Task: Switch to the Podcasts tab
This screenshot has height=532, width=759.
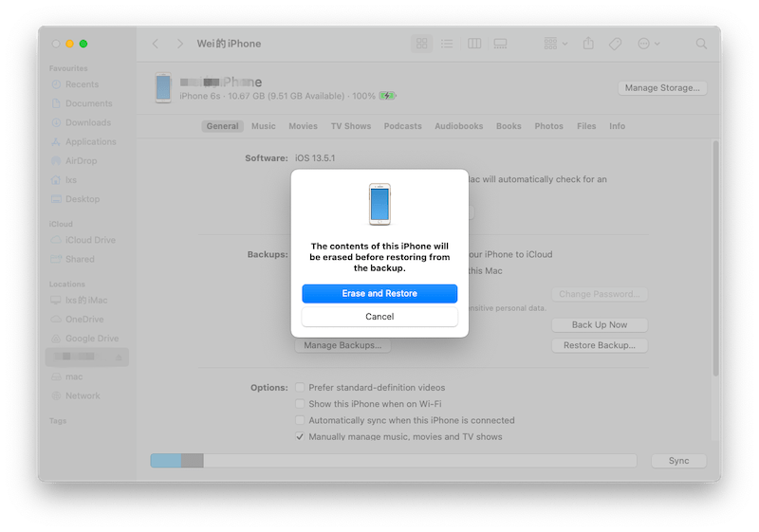Action: [x=402, y=126]
